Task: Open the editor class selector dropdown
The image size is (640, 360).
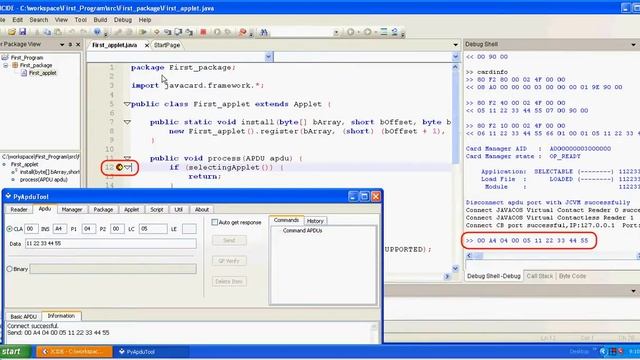Action: coord(269,57)
